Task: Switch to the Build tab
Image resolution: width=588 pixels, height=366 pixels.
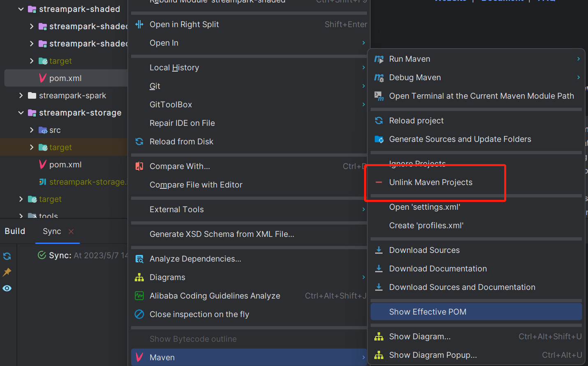Action: 15,231
